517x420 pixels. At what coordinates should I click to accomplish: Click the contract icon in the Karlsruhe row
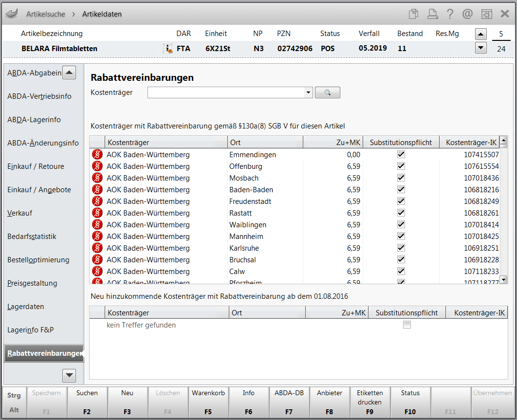click(x=97, y=248)
